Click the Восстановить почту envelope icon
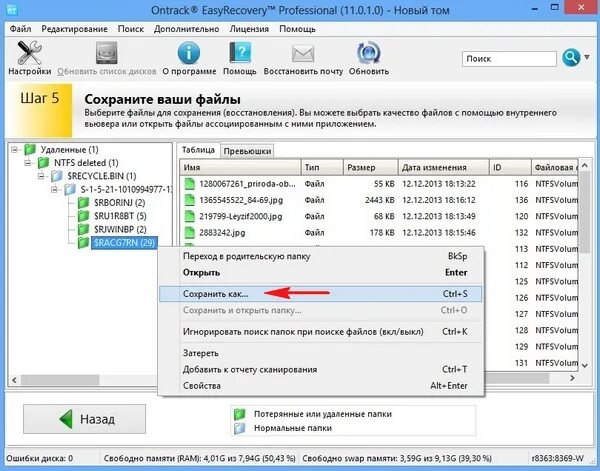Screen dimensions: 600x471 [303, 54]
